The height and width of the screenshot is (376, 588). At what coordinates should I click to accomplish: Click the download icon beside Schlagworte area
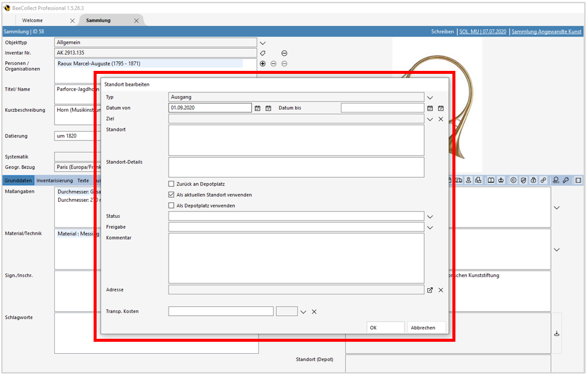(x=556, y=333)
